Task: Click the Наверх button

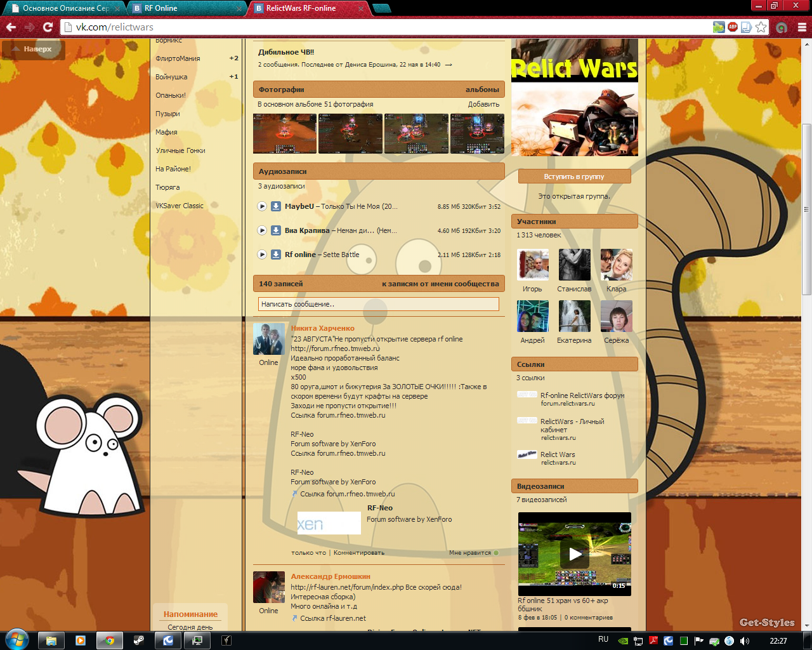Action: pos(33,49)
